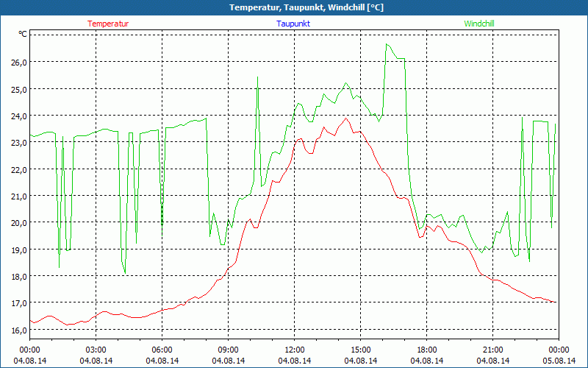Click the 24,0 y-axis value
The width and height of the screenshot is (588, 368).
click(18, 116)
